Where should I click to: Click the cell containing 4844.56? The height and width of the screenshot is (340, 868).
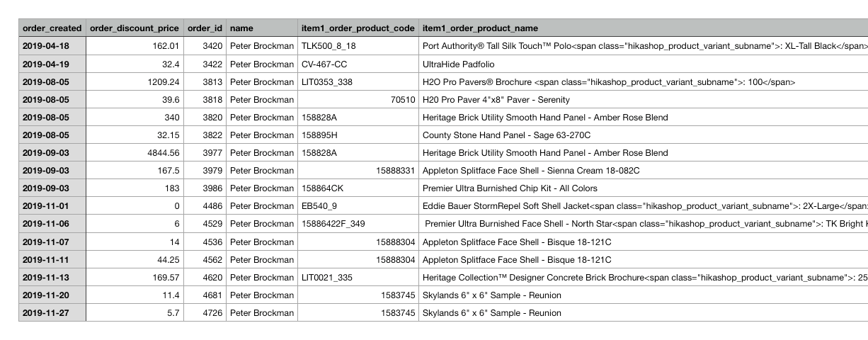click(x=135, y=153)
